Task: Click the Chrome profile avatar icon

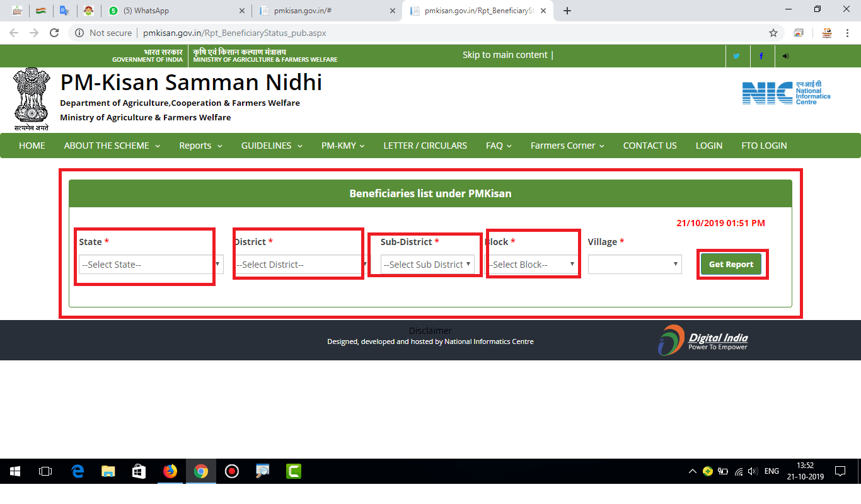Action: pyautogui.click(x=827, y=33)
